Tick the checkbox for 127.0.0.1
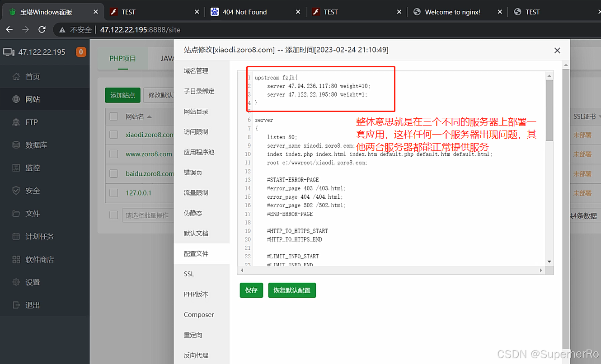Screen dimensions: 601x364 click(x=113, y=193)
